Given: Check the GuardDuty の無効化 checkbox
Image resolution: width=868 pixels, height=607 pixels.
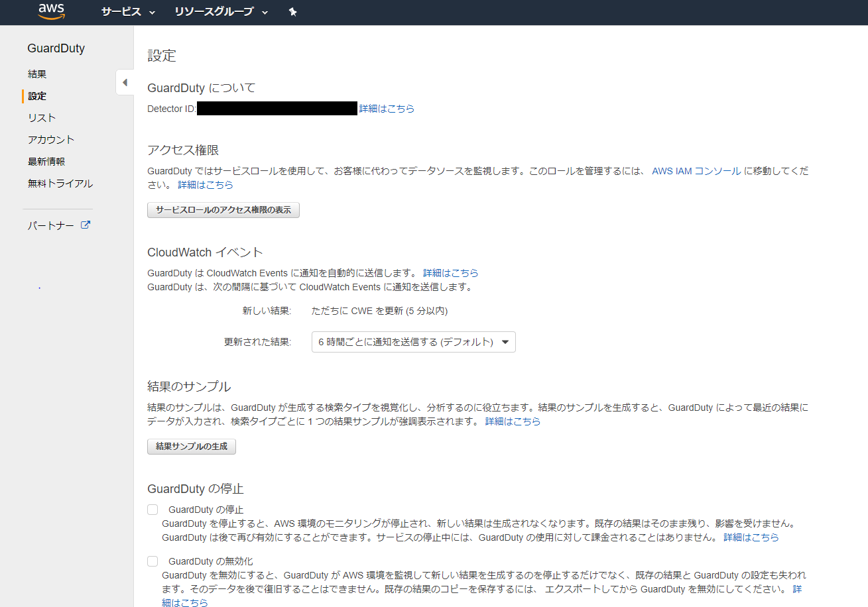Looking at the screenshot, I should (x=153, y=561).
